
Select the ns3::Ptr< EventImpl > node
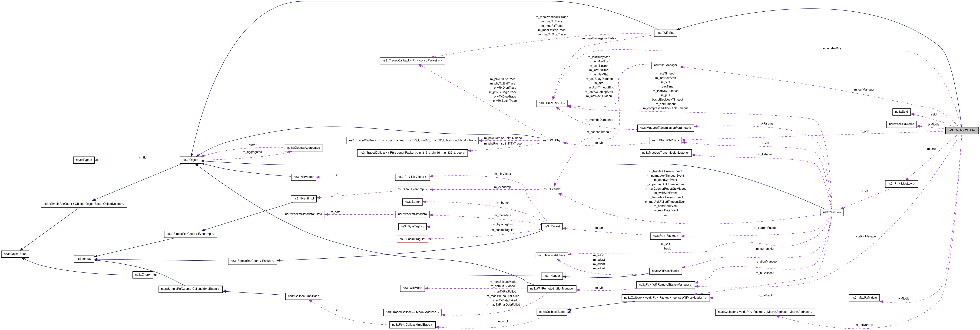point(412,189)
